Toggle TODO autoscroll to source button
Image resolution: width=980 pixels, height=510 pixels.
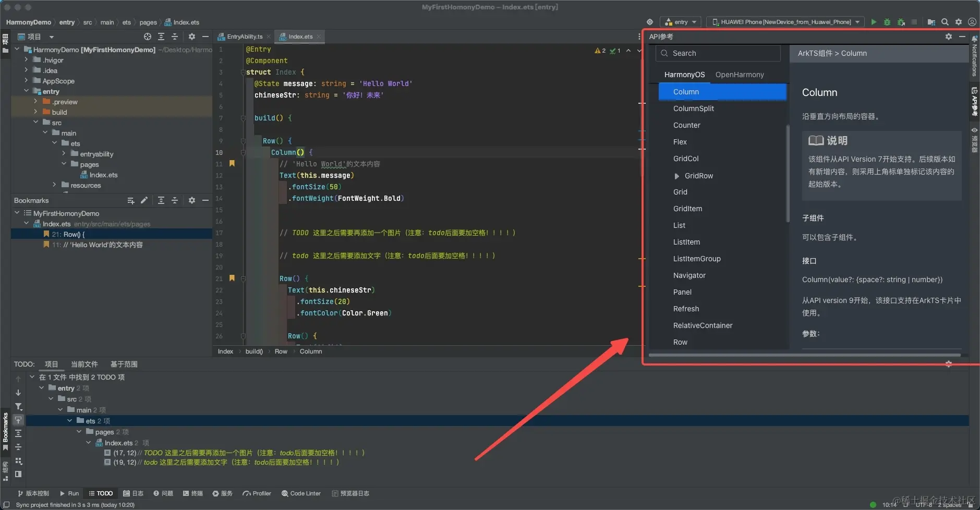pos(18,420)
